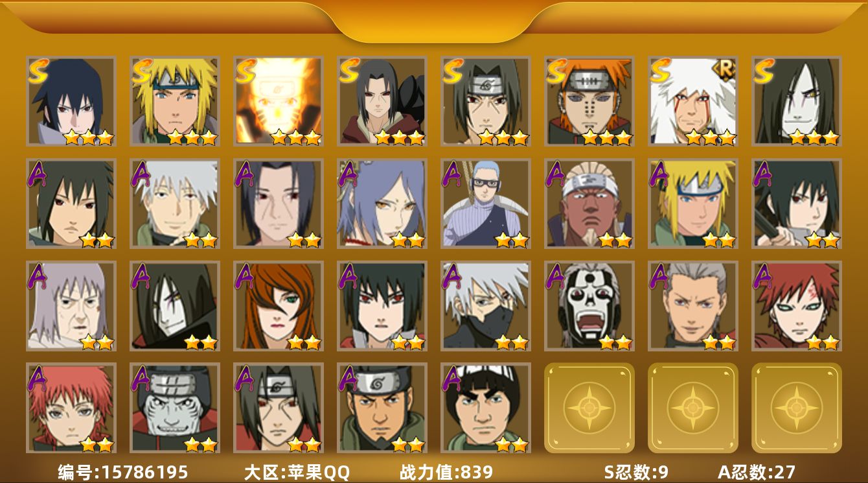
Task: Open the first empty golden compass slot
Action: [x=589, y=408]
